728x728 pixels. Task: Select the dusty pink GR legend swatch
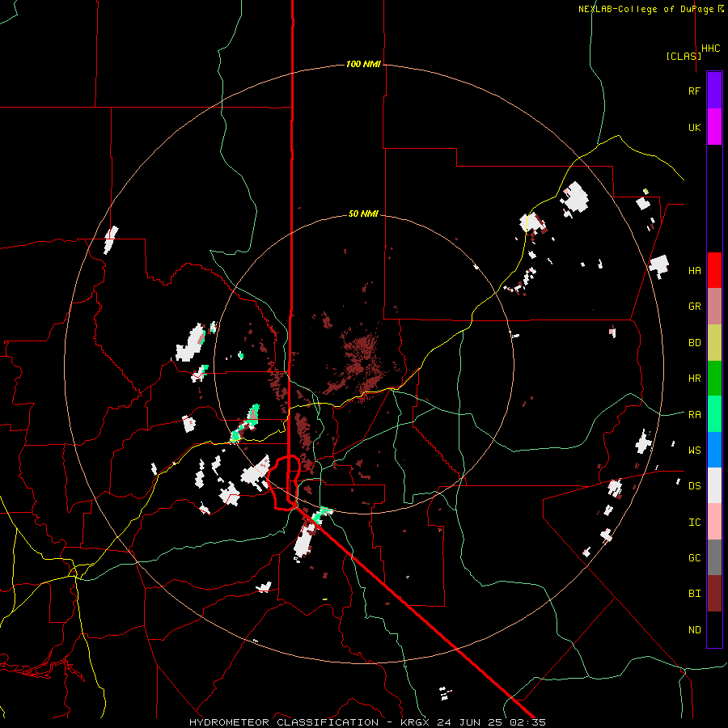(714, 307)
